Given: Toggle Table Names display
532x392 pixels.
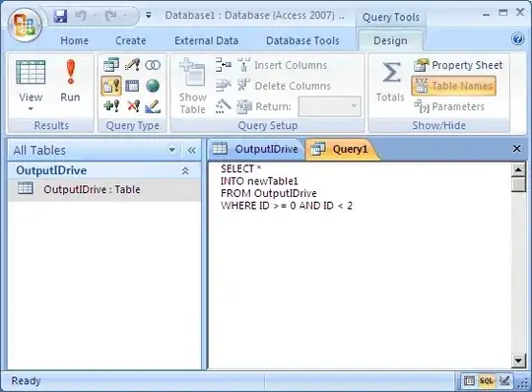Looking at the screenshot, I should pyautogui.click(x=454, y=86).
